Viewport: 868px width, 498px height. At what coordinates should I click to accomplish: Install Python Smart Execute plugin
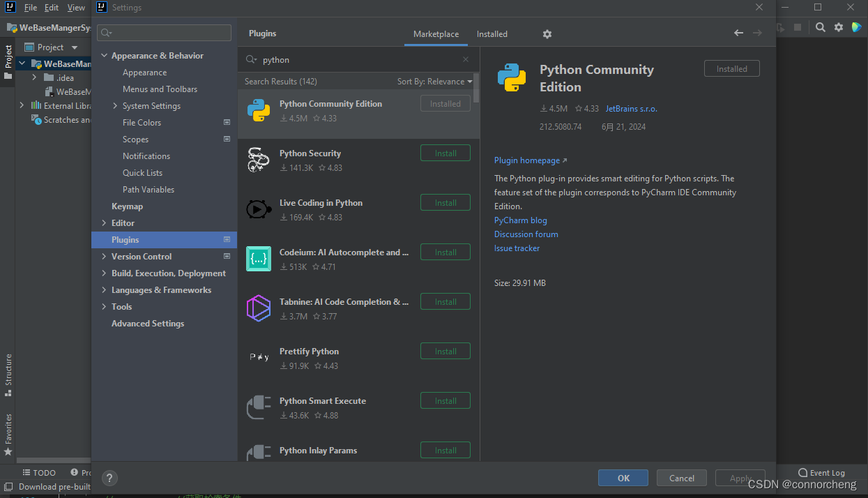446,401
